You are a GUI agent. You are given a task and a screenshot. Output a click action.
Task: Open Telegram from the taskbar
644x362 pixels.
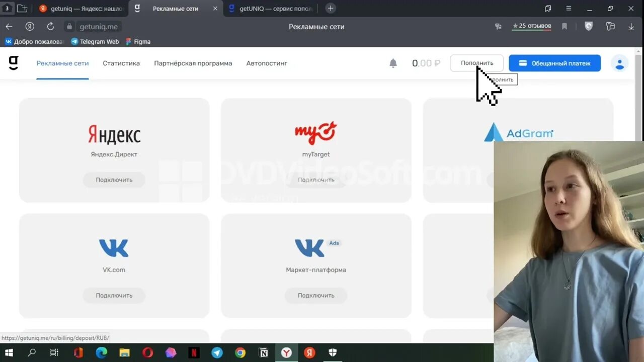click(217, 353)
